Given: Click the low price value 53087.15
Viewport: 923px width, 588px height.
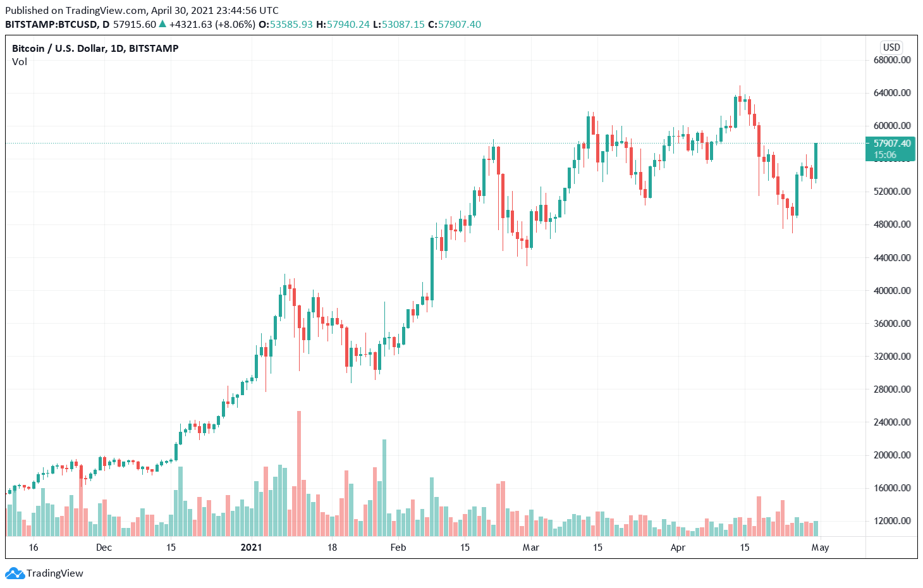Looking at the screenshot, I should pos(403,25).
